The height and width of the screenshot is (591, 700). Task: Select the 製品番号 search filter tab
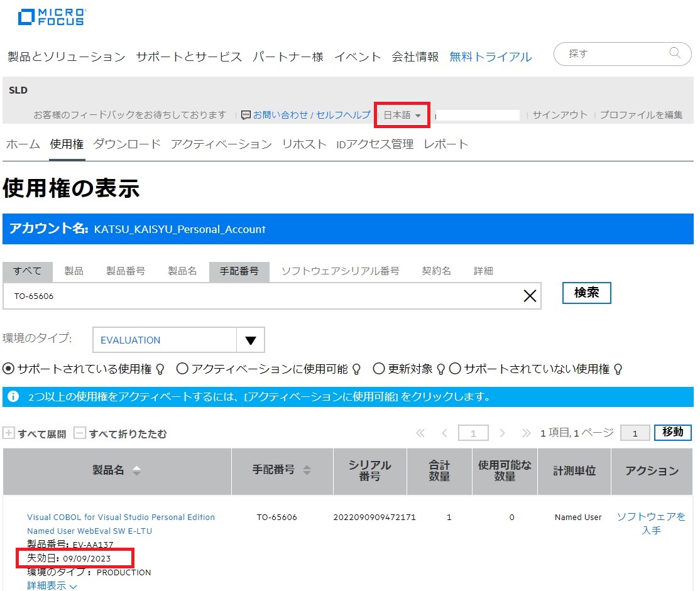[126, 271]
